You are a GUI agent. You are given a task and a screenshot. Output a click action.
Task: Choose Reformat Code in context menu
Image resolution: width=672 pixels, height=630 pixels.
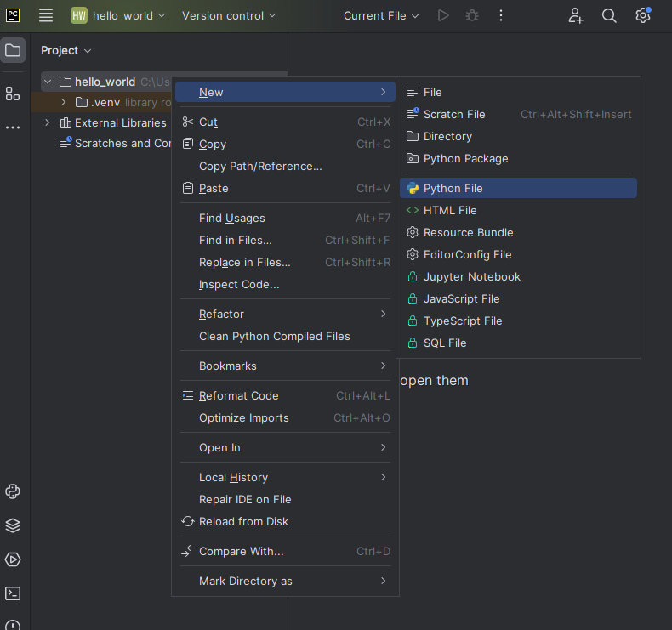pyautogui.click(x=238, y=395)
